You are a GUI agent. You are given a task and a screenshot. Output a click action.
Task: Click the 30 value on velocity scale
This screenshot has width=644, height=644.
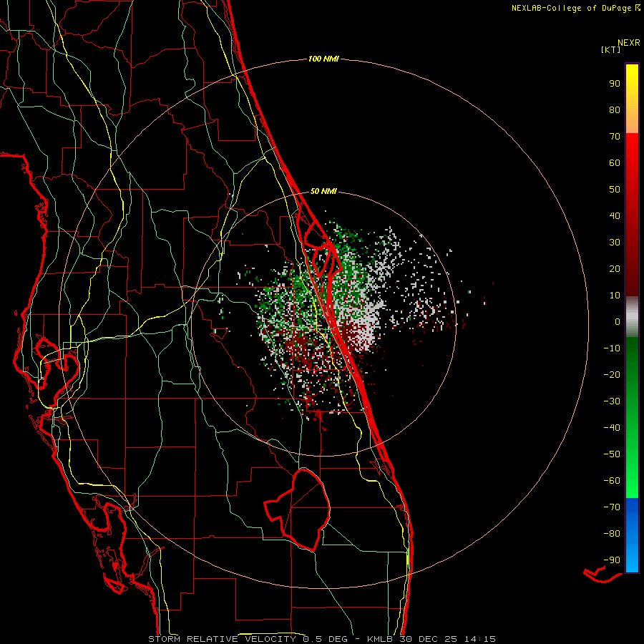[615, 243]
